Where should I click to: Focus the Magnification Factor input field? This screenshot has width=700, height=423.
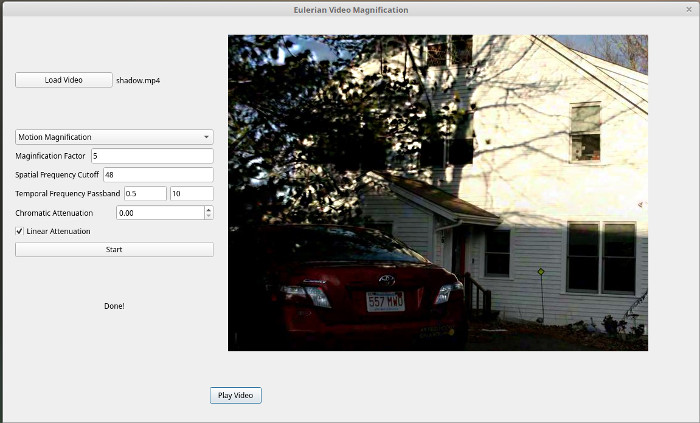point(151,156)
